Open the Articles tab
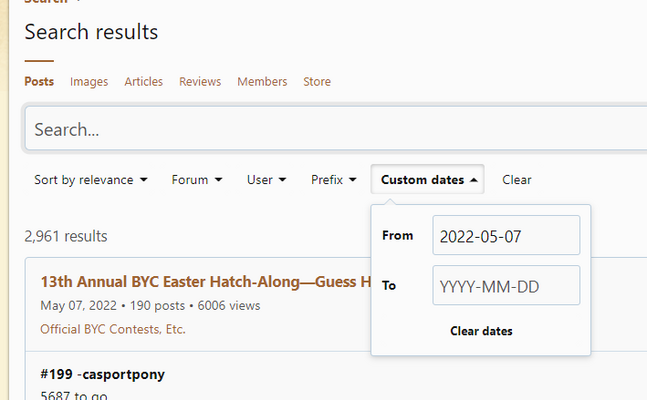647x400 pixels. coord(144,81)
